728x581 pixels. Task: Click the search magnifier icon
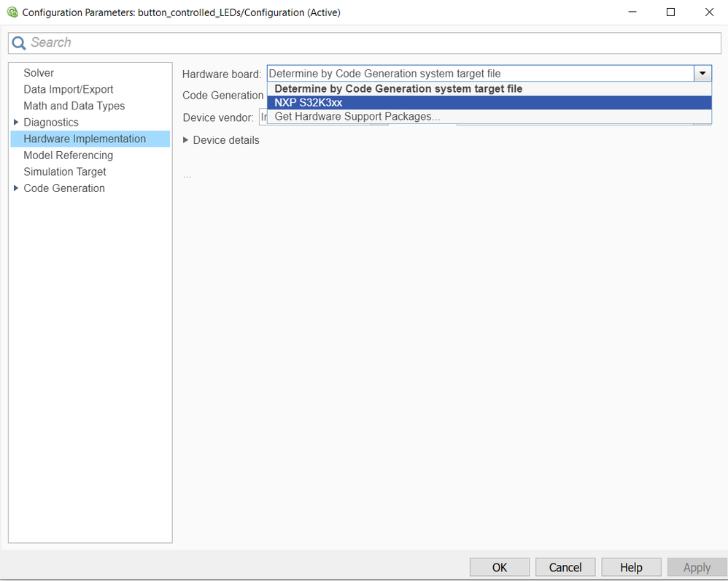(x=18, y=43)
